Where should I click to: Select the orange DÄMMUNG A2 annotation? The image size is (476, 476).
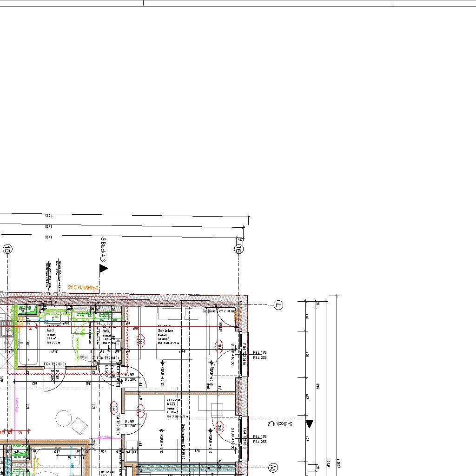tap(83, 288)
